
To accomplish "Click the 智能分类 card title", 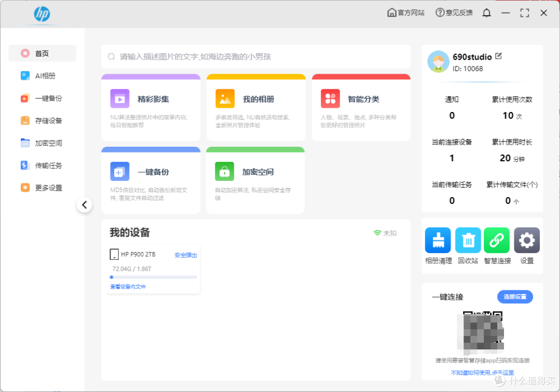I will pos(363,99).
